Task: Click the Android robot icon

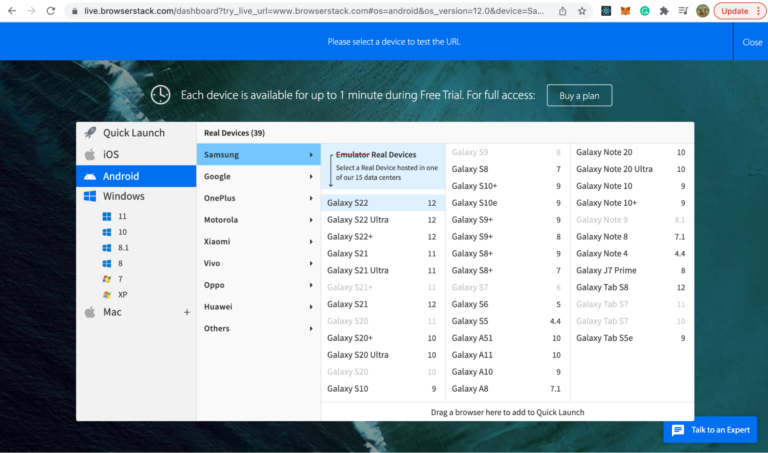Action: click(x=90, y=176)
